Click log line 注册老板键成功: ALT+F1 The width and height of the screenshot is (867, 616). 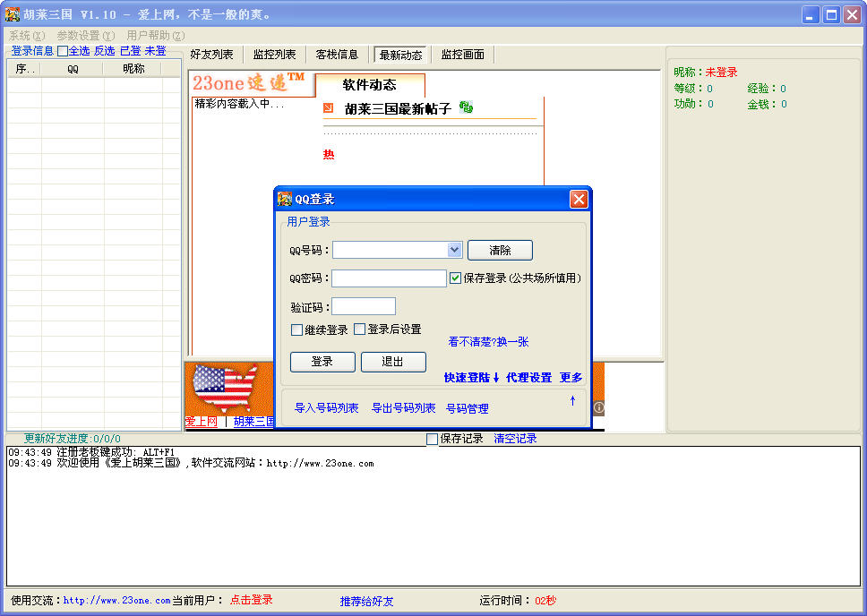(x=91, y=452)
